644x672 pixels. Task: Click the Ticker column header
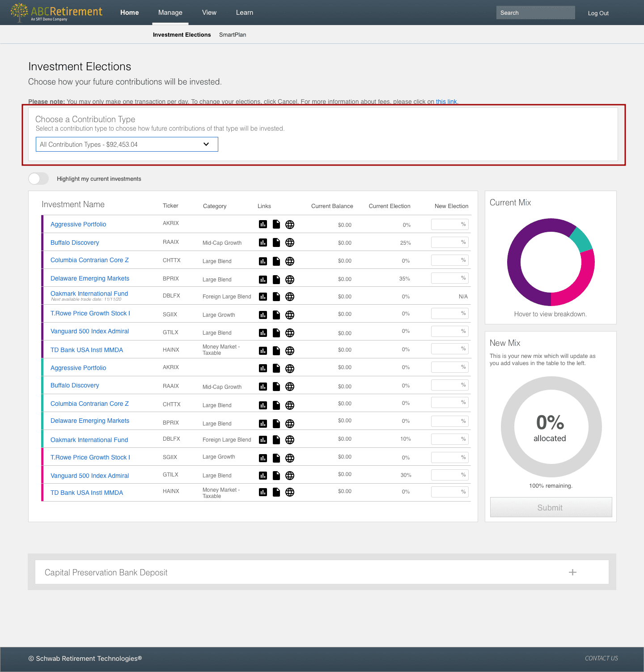(170, 206)
